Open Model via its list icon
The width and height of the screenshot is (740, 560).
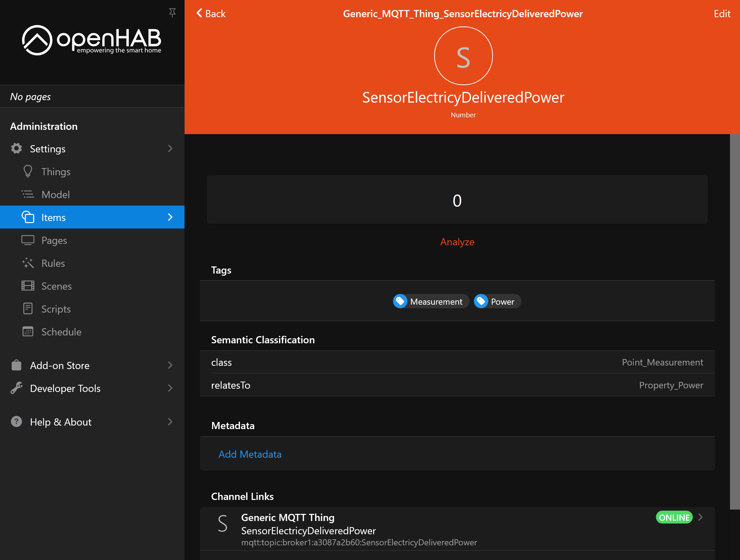pos(28,194)
